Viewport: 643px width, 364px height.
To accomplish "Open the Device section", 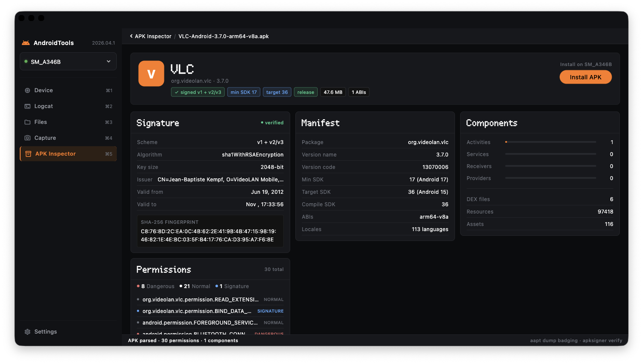I will coord(68,90).
